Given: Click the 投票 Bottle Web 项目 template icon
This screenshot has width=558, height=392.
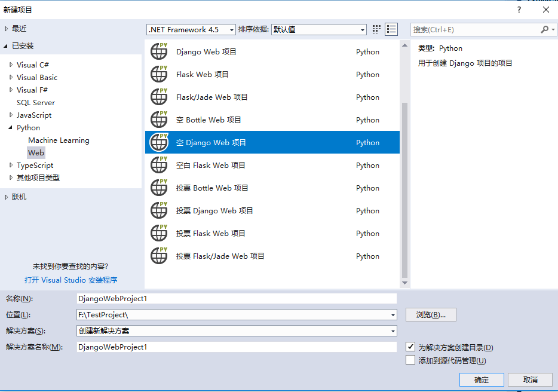Looking at the screenshot, I should point(159,188).
